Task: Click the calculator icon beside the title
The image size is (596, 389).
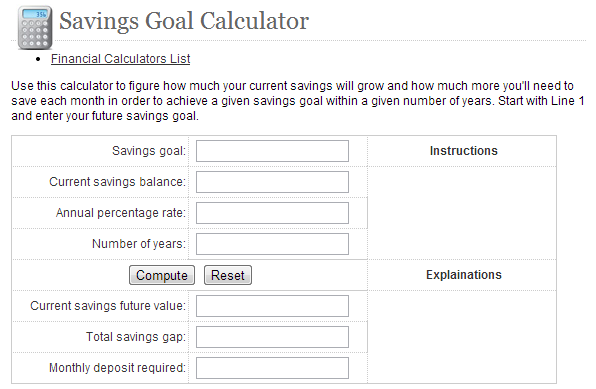Action: pyautogui.click(x=35, y=27)
